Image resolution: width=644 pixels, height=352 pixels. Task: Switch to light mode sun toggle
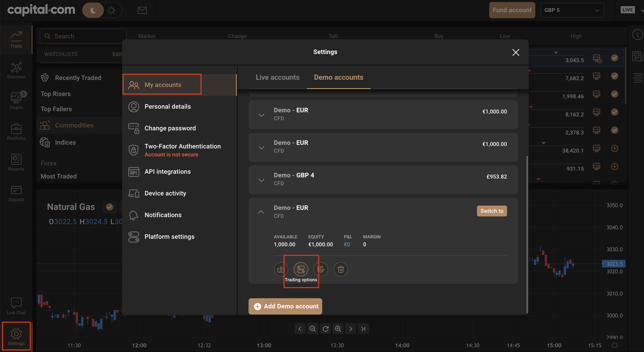(111, 10)
